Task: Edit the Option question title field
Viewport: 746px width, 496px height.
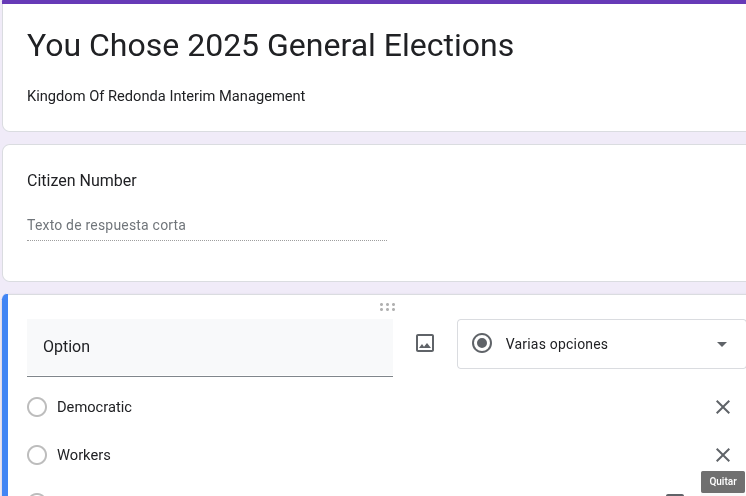Action: click(x=210, y=347)
